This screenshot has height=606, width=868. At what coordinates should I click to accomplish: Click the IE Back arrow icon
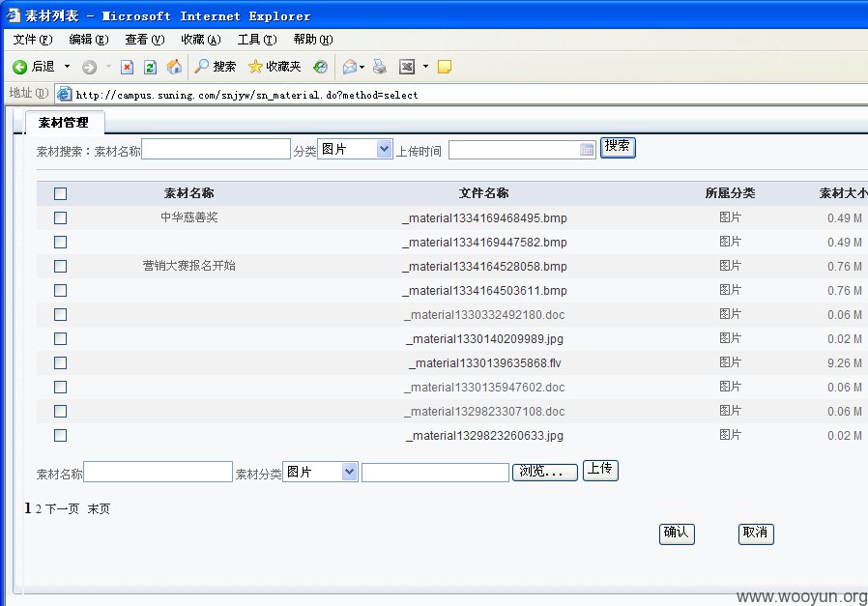(20, 67)
